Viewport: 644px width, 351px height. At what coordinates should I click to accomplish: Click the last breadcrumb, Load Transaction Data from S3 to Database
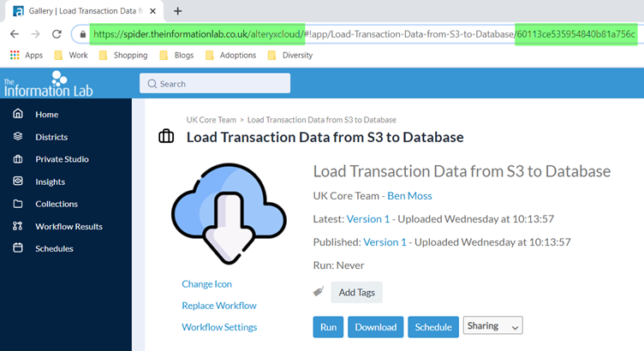pyautogui.click(x=322, y=120)
